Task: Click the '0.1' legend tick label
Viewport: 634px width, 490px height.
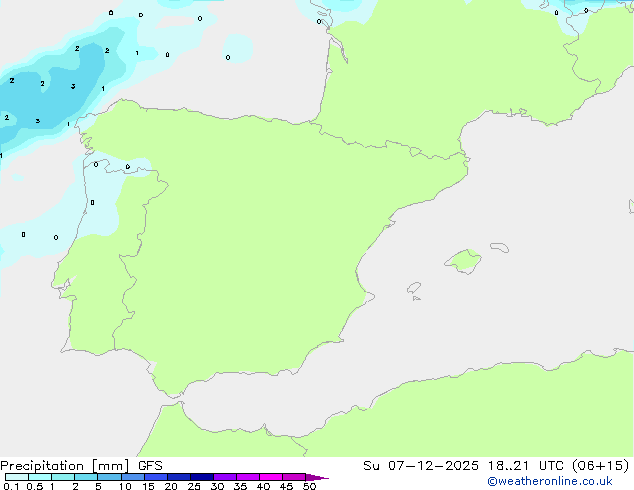Action: click(x=11, y=486)
